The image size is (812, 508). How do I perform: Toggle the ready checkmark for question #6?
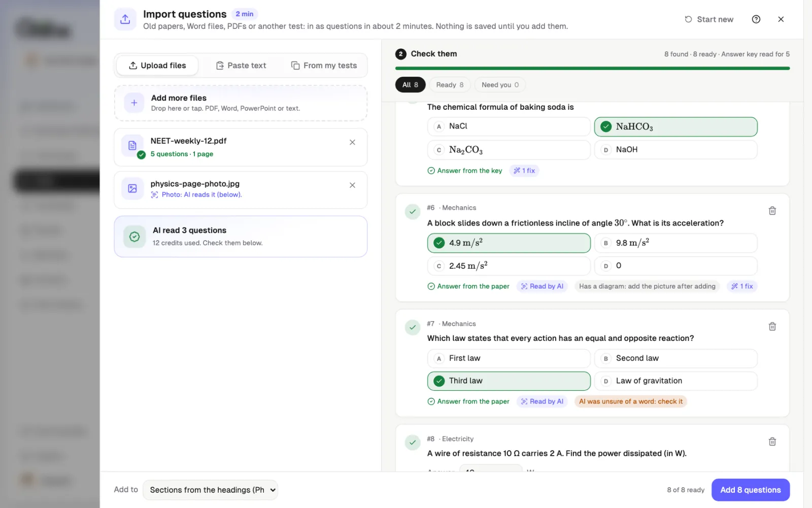tap(413, 211)
